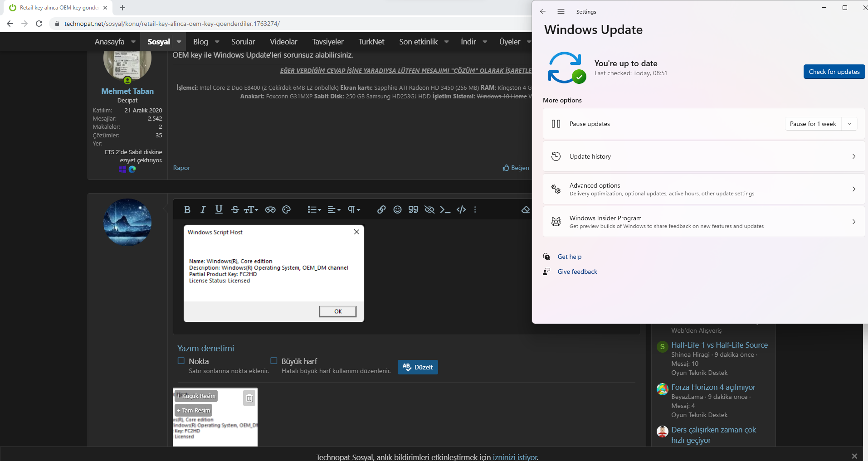Close the Windows Script Host dialog image
This screenshot has width=868, height=461.
click(356, 232)
